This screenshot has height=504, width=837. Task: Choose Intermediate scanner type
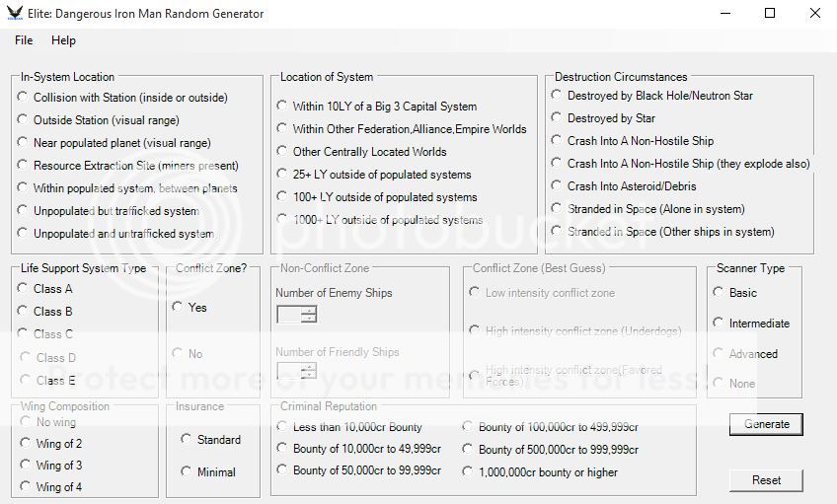pyautogui.click(x=751, y=323)
